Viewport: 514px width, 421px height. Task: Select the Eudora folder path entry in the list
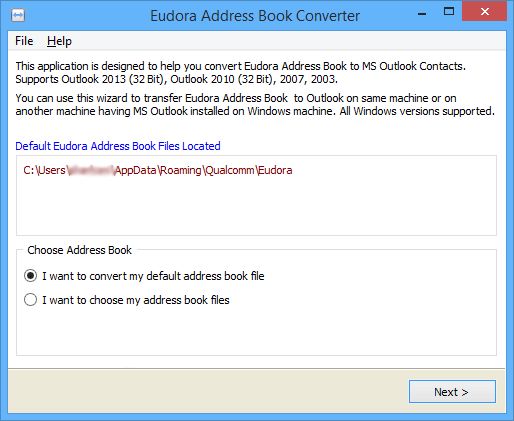(x=158, y=170)
